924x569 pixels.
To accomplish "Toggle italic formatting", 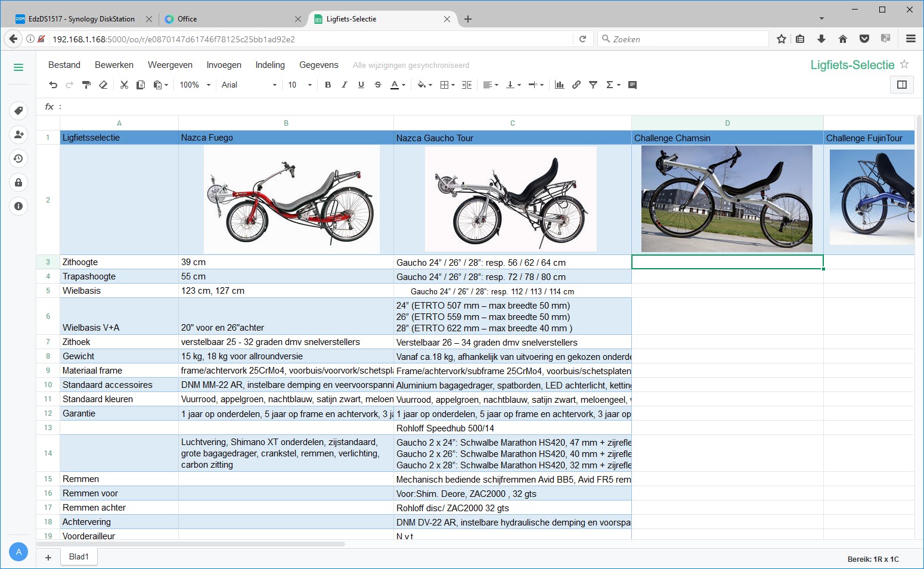I will point(345,85).
